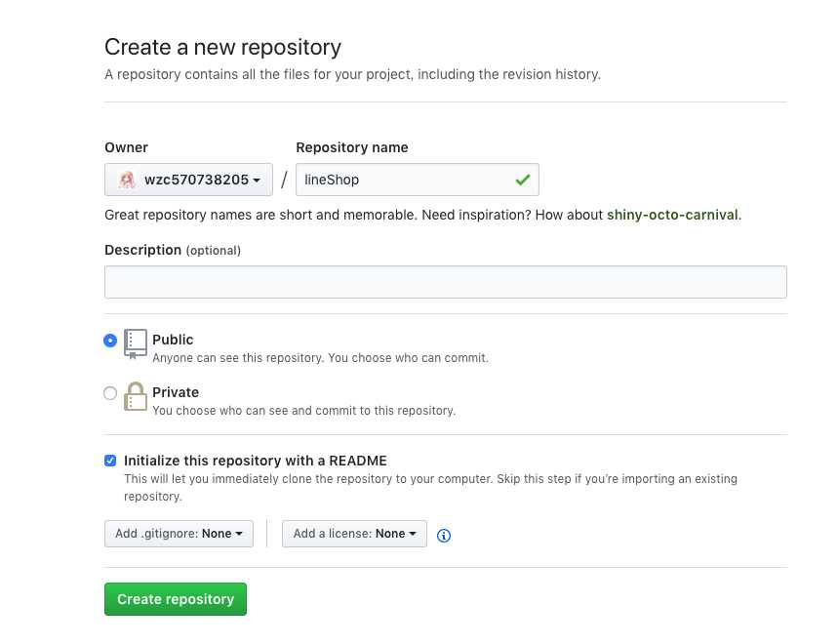Click the Create repository button
The width and height of the screenshot is (838, 644).
click(x=176, y=599)
